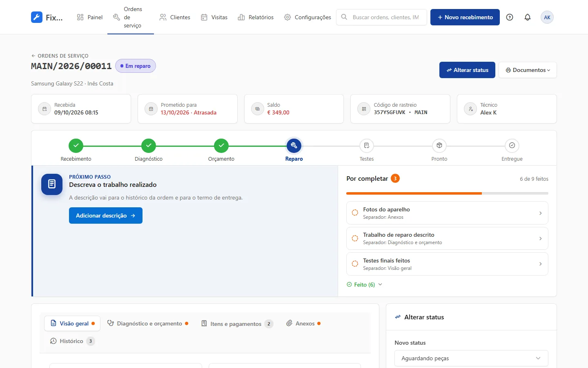The image size is (588, 368).
Task: Switch to the Diagnóstico e orçamento tab
Action: (148, 323)
